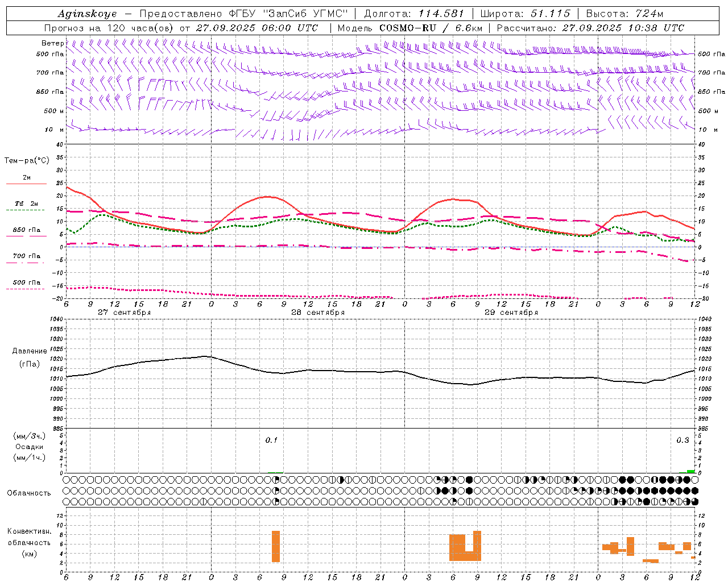Click the 'Ветер' wind panel label
This screenshot has height=582, width=728.
pyautogui.click(x=52, y=43)
